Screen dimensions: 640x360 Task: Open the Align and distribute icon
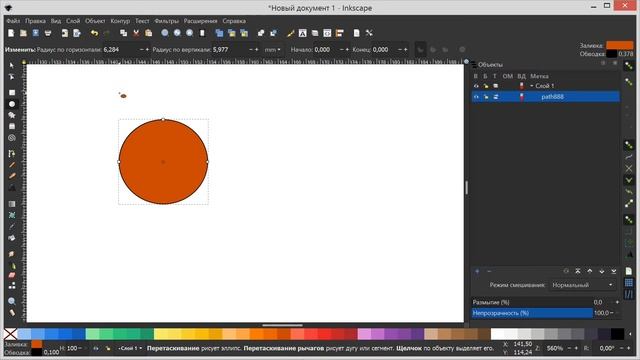tap(340, 33)
